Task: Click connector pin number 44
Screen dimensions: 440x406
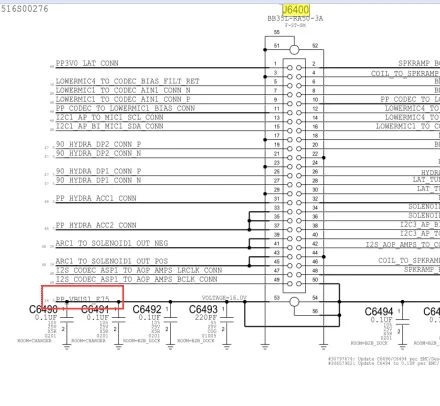Action: point(315,253)
